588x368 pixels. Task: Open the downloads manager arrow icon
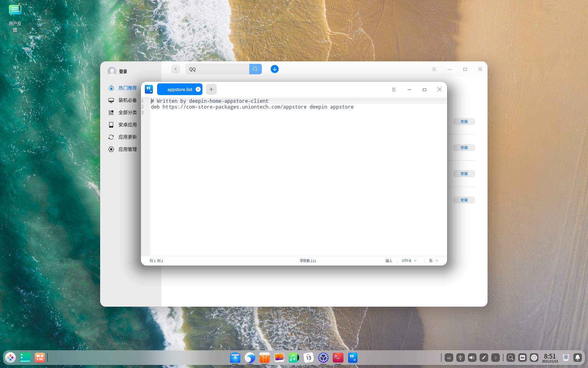point(274,69)
